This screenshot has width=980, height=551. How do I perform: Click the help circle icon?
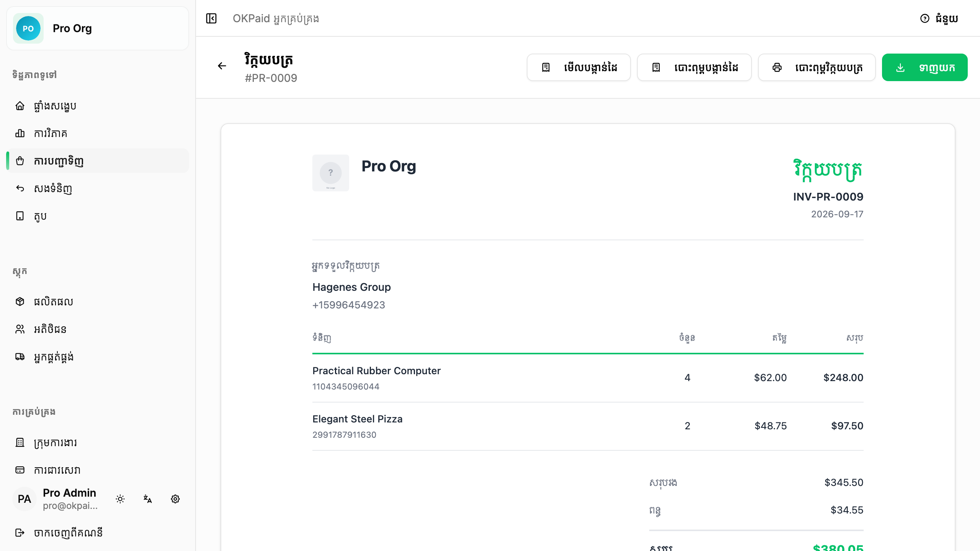click(925, 18)
